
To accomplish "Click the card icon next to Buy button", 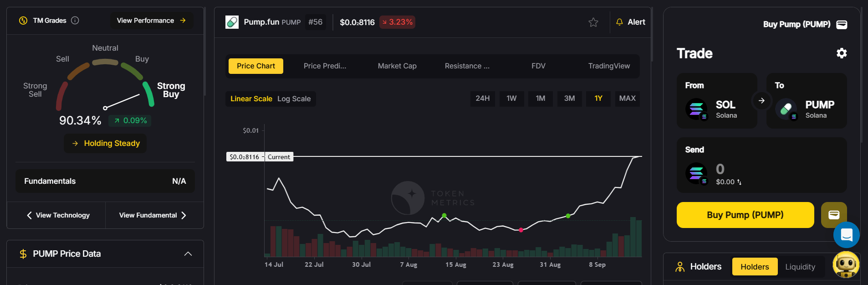I will 833,215.
